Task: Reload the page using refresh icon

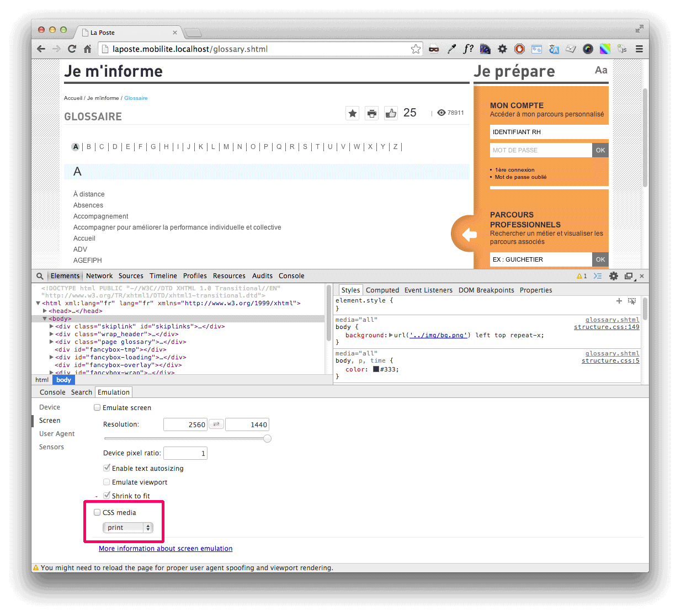Action: (x=72, y=49)
